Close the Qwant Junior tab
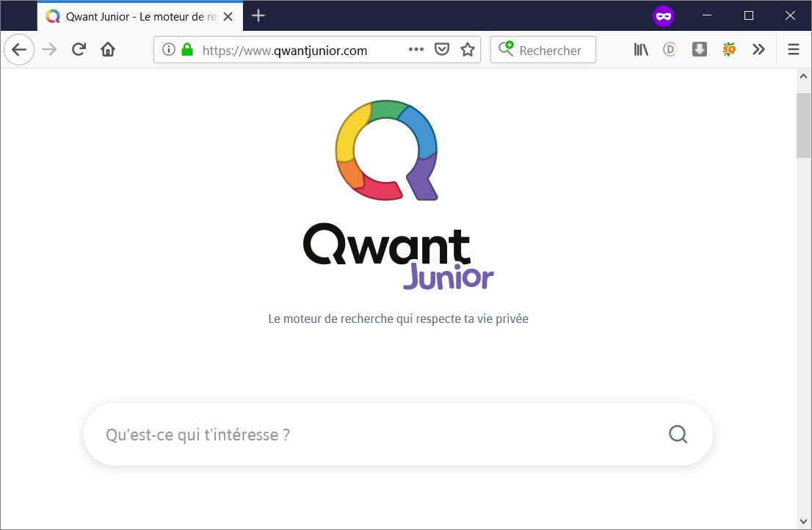Viewport: 812px width, 530px height. (x=228, y=17)
